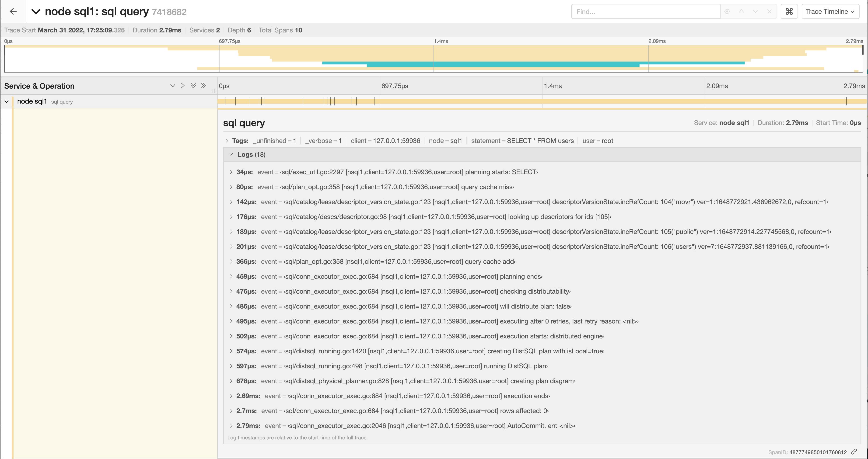Go to previous find match with up arrow

[x=741, y=11]
